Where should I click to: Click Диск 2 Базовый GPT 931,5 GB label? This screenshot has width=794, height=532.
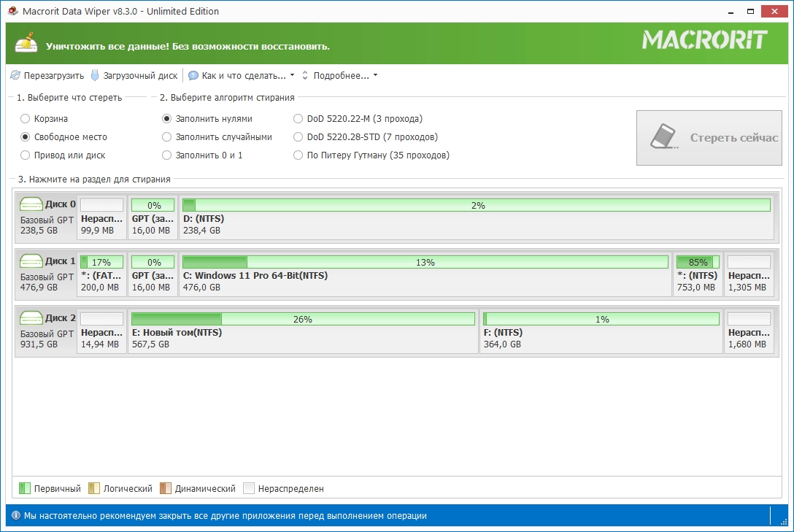coord(47,331)
